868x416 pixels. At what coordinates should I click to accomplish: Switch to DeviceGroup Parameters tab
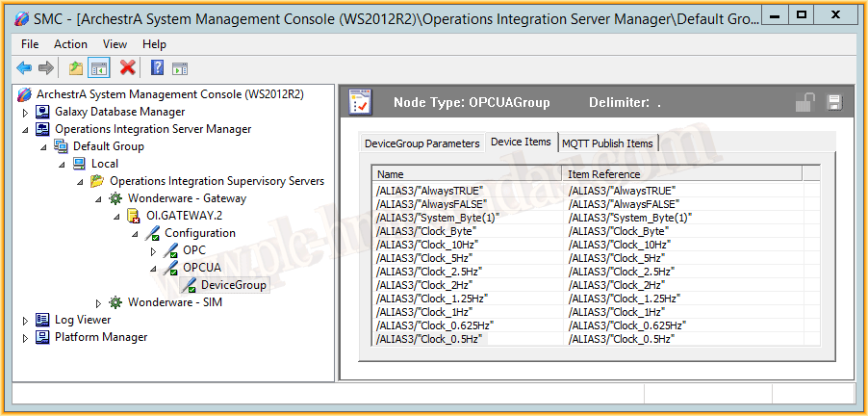pos(421,143)
